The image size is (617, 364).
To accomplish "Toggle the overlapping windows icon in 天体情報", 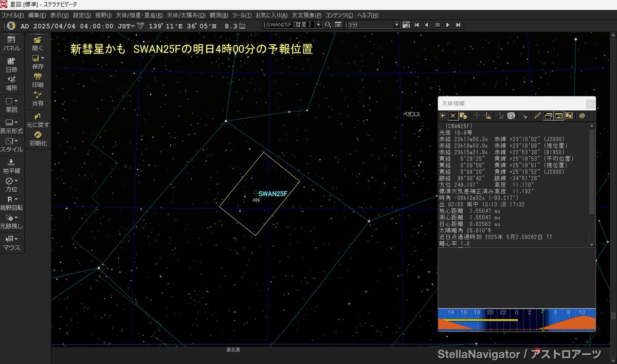I will coord(549,116).
